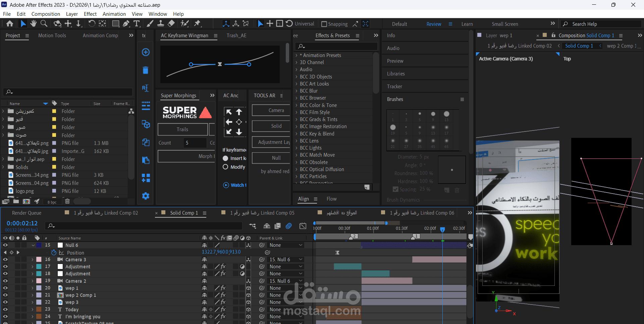
Task: Open the Animation menu
Action: click(x=114, y=14)
